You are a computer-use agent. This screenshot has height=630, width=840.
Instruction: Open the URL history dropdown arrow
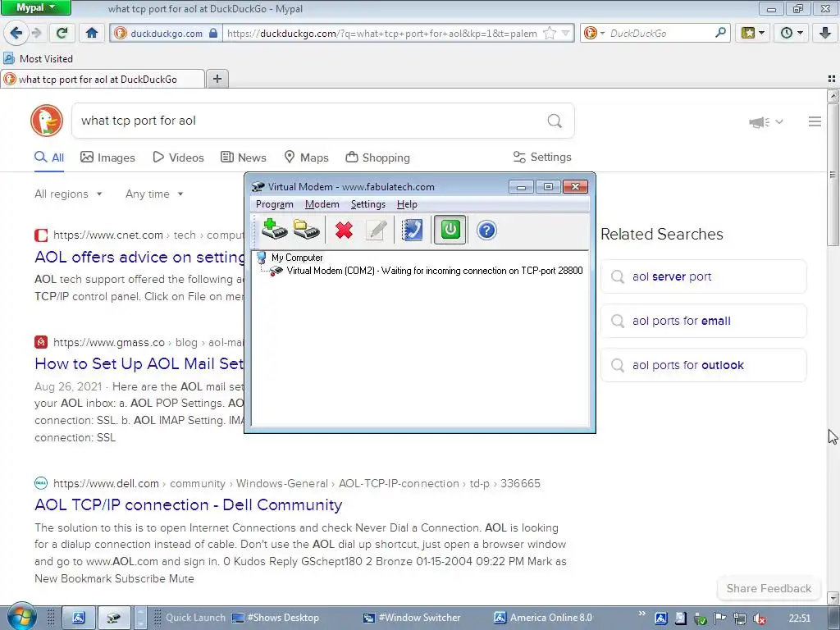click(x=566, y=33)
